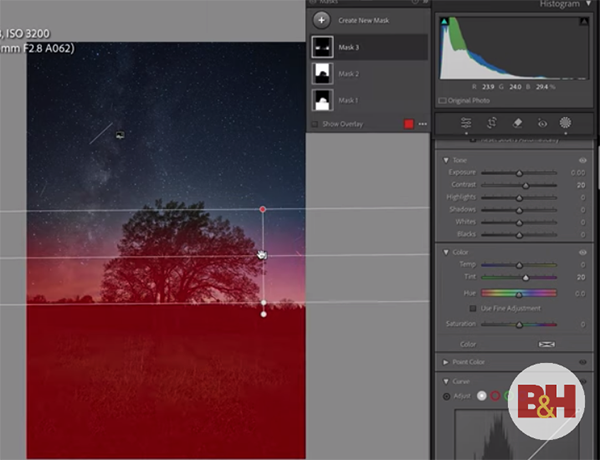Select the Mask 2 row

[369, 73]
